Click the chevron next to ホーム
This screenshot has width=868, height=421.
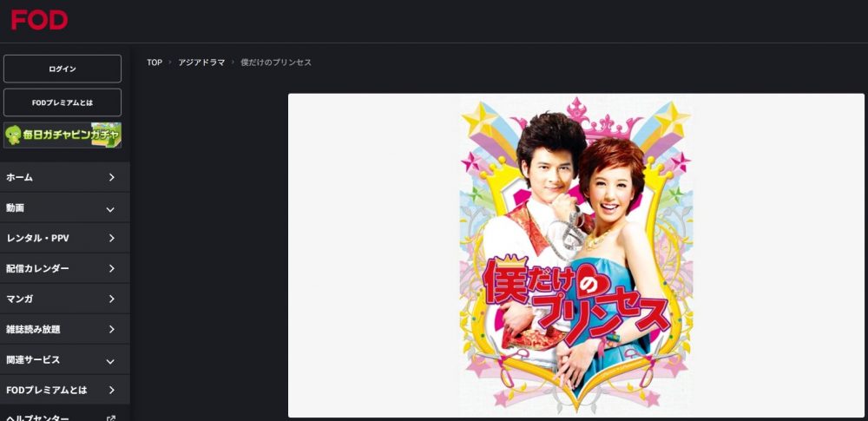pos(111,177)
